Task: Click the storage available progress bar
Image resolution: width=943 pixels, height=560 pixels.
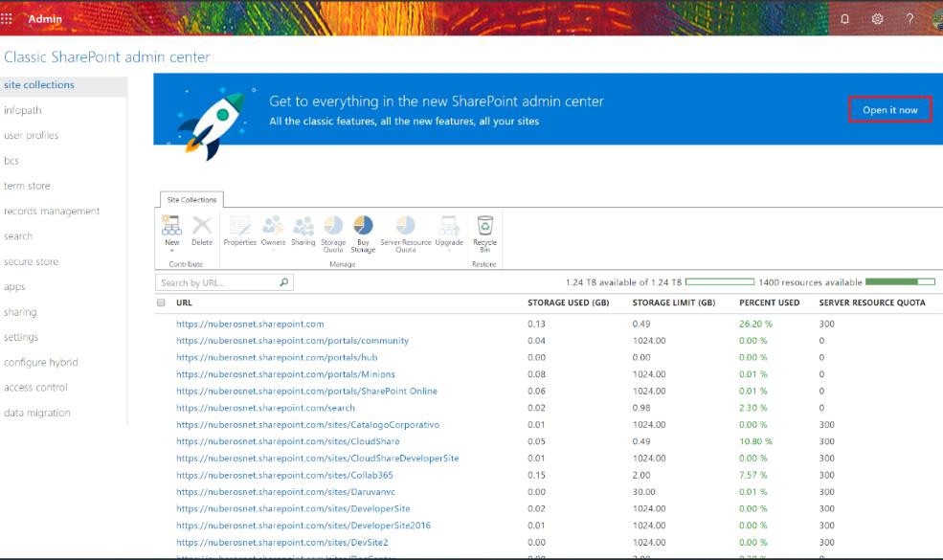Action: 719,281
